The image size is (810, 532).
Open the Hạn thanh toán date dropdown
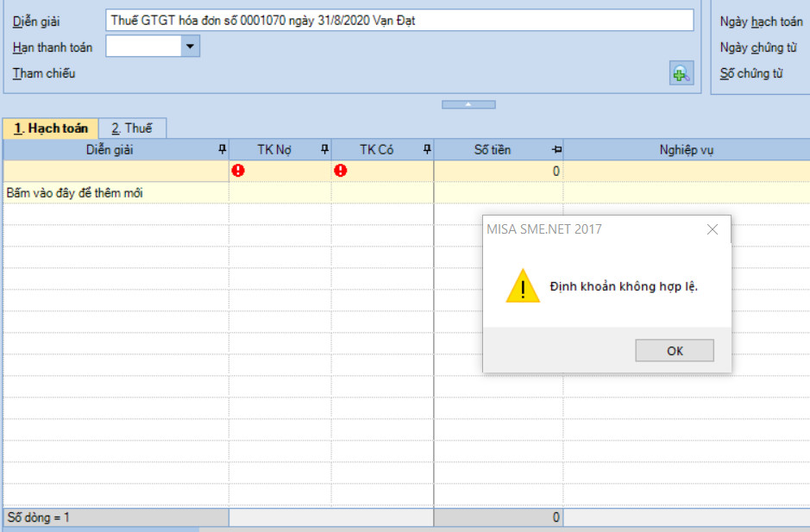click(190, 47)
